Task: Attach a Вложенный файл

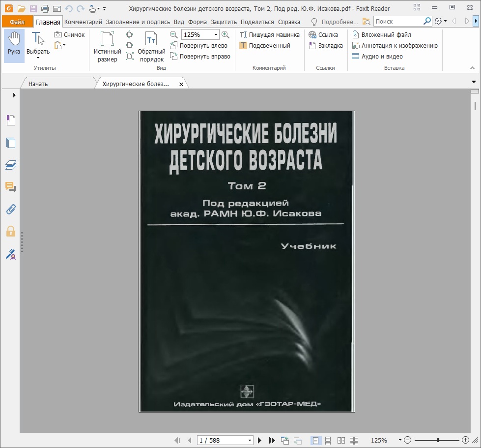Action: pyautogui.click(x=382, y=35)
